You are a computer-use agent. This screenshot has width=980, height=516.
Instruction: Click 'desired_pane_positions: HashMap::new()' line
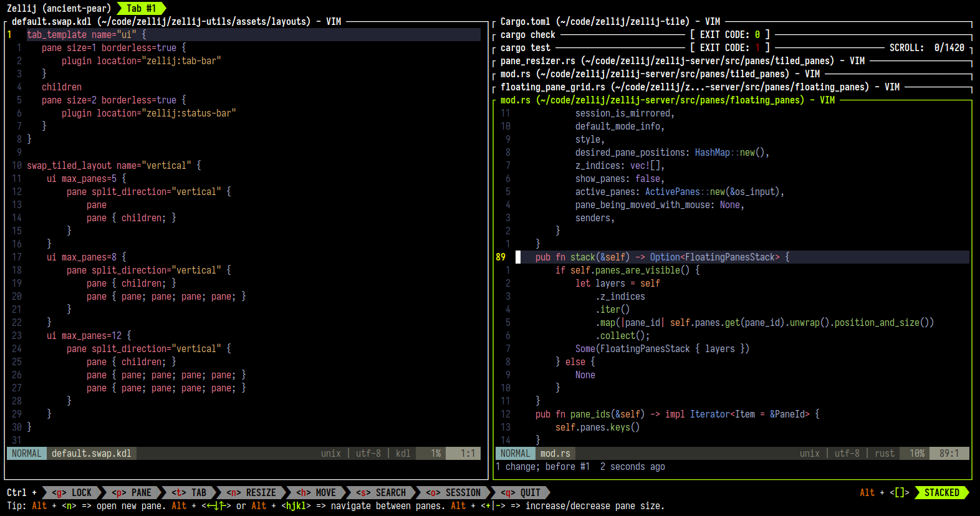(x=673, y=152)
